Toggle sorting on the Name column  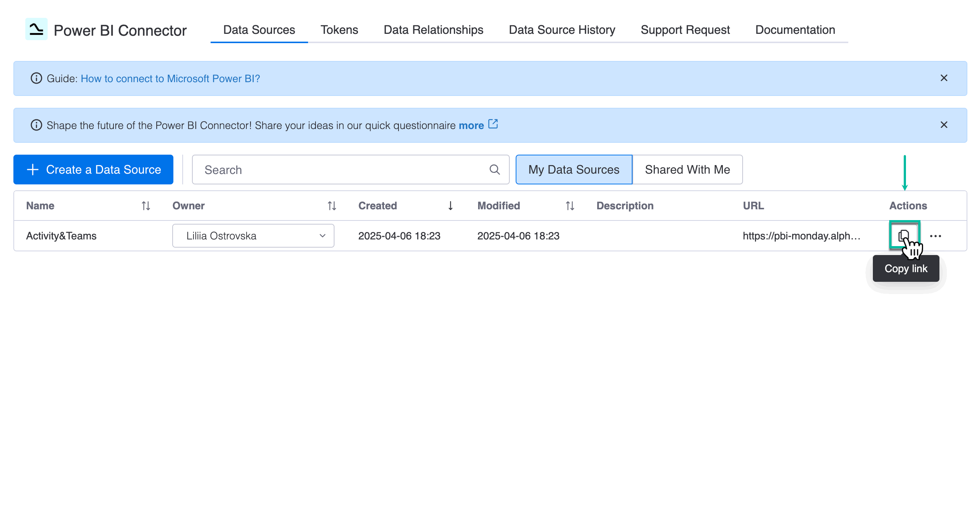point(146,205)
